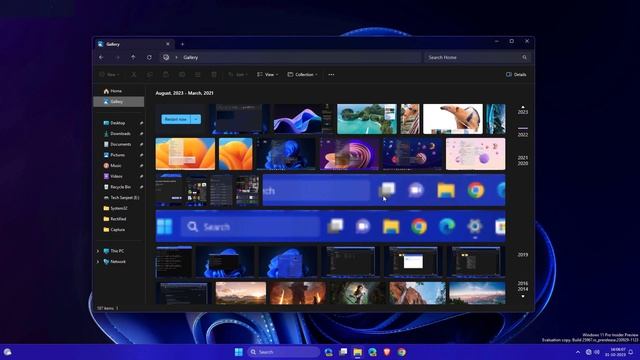640x360 pixels.
Task: Open the Windows Start menu
Action: tap(239, 352)
